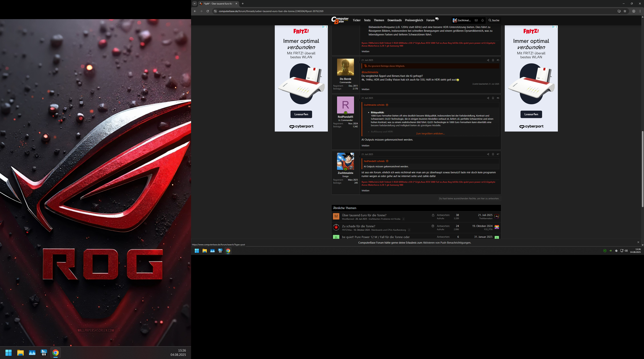Reload the page in Chrome
Screen dimensions: 644x359
click(x=208, y=11)
